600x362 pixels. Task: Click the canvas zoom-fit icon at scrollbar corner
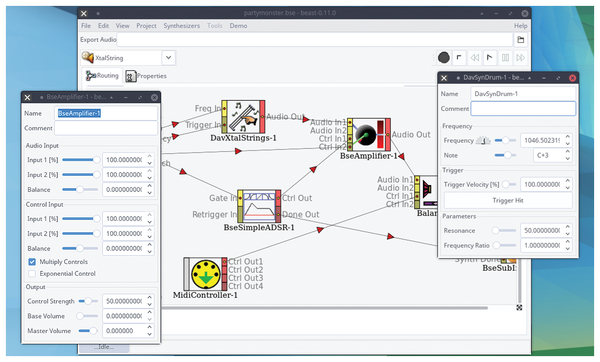(519, 307)
